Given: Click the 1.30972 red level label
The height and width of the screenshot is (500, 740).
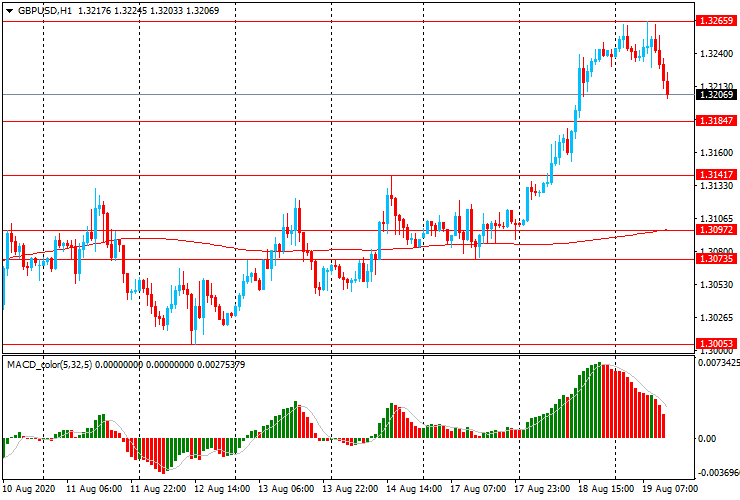Looking at the screenshot, I should point(716,230).
